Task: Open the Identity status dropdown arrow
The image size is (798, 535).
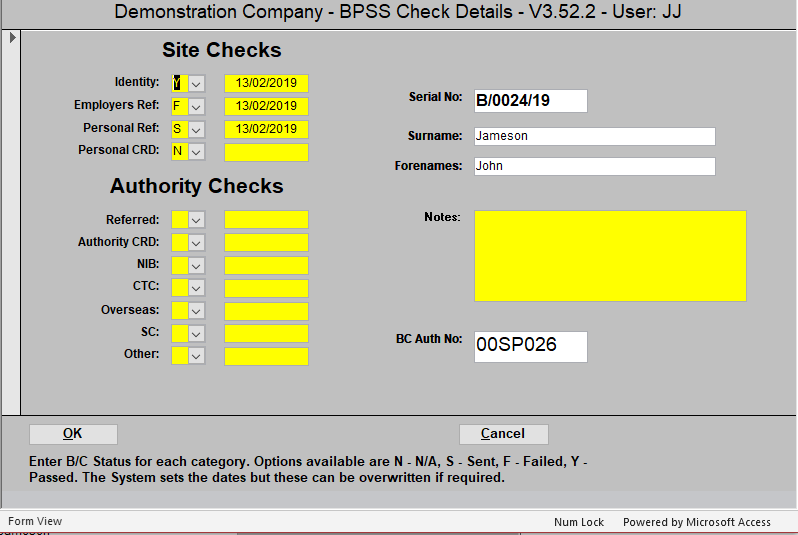Action: [x=197, y=83]
